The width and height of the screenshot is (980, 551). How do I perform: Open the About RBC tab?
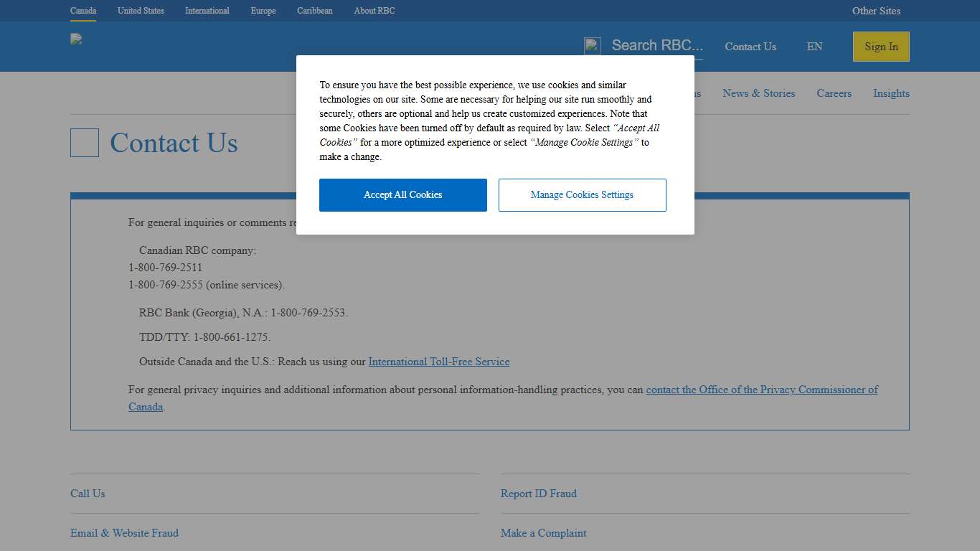point(374,11)
